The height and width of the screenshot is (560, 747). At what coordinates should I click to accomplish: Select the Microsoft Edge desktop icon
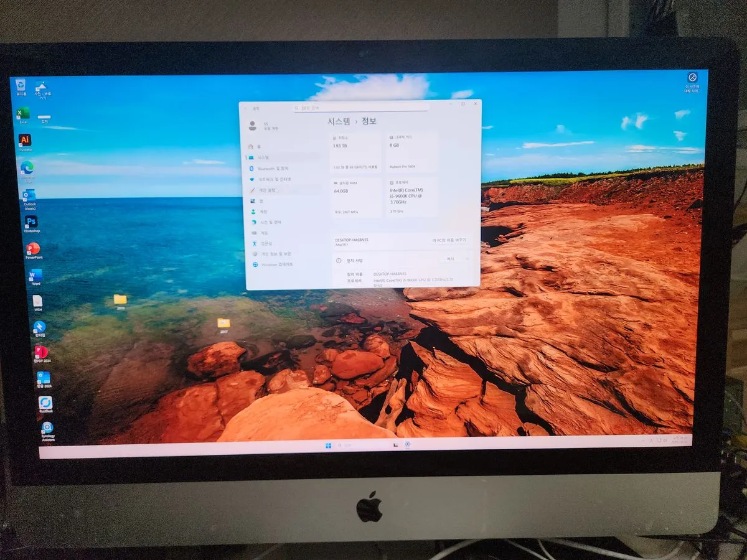coord(27,167)
